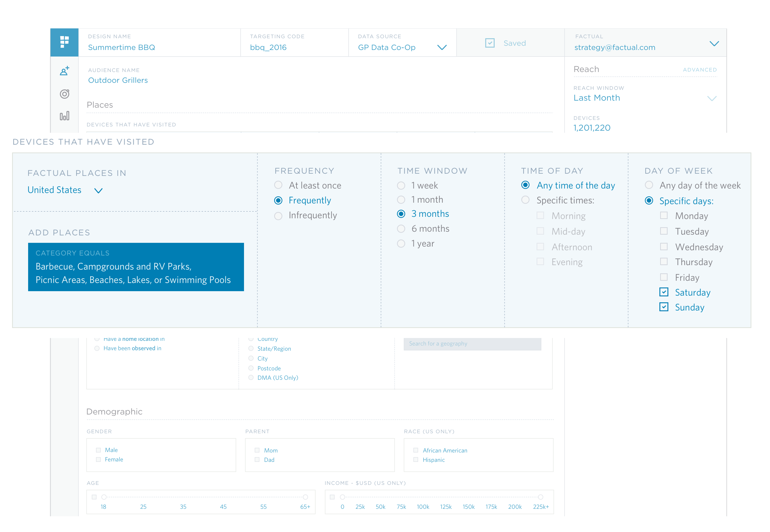The height and width of the screenshot is (532, 770).
Task: Select the At least once frequency option
Action: [278, 185]
